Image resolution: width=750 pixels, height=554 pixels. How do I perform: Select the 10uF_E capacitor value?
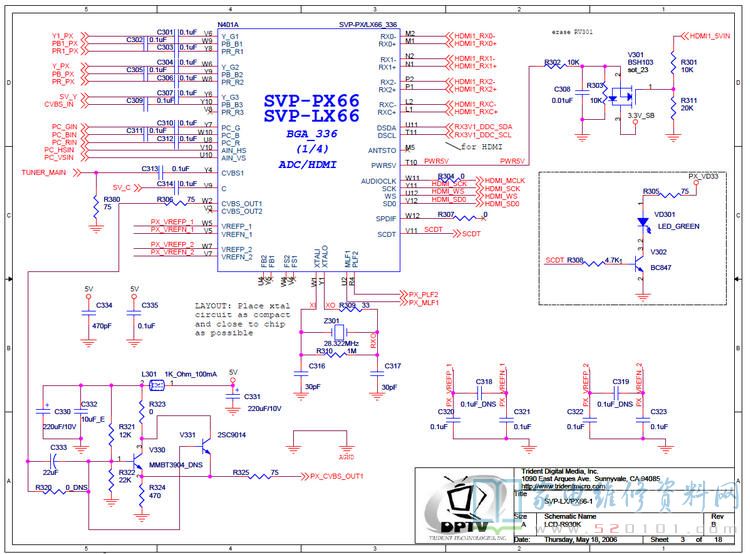(x=93, y=420)
